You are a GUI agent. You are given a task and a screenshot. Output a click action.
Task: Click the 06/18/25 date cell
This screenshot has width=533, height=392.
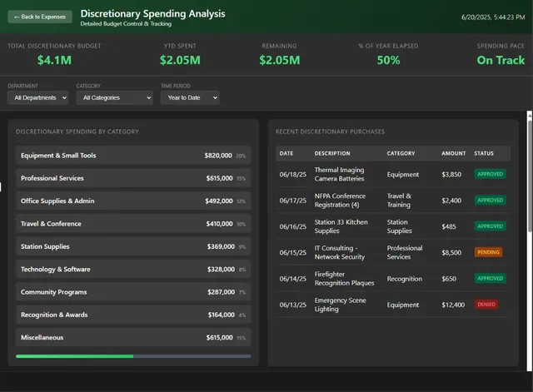[292, 175]
